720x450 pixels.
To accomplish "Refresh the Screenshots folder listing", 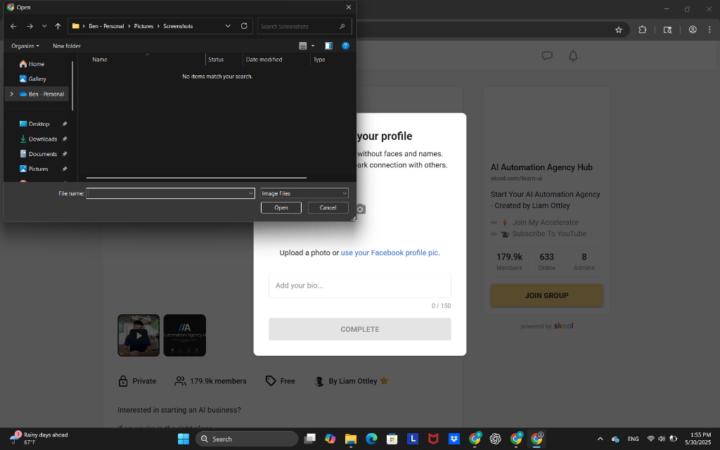I will click(244, 26).
